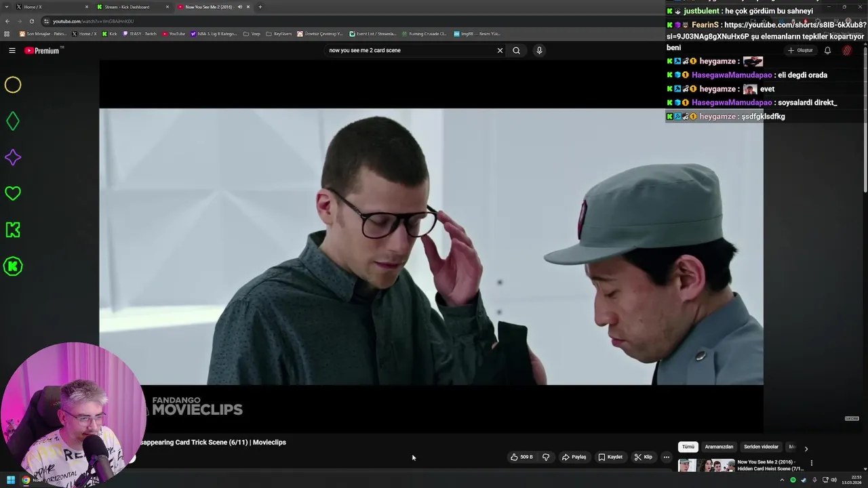868x488 pixels.
Task: Click the round Kick logo overlay icon
Action: point(13,266)
